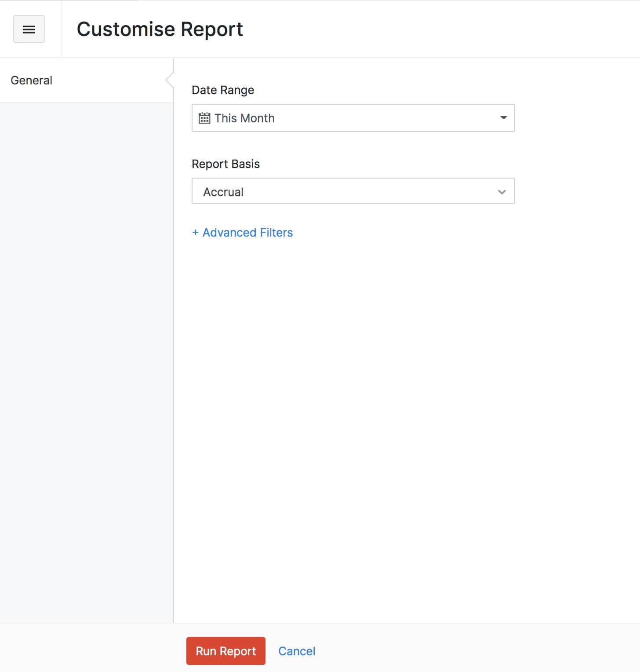This screenshot has height=672, width=640.
Task: Click the plus icon beside Advanced Filters
Action: click(x=195, y=233)
